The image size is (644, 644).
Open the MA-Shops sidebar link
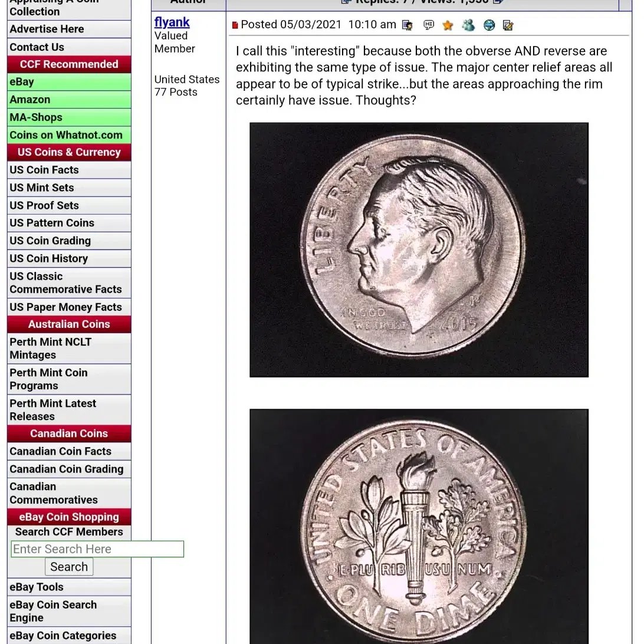[69, 117]
